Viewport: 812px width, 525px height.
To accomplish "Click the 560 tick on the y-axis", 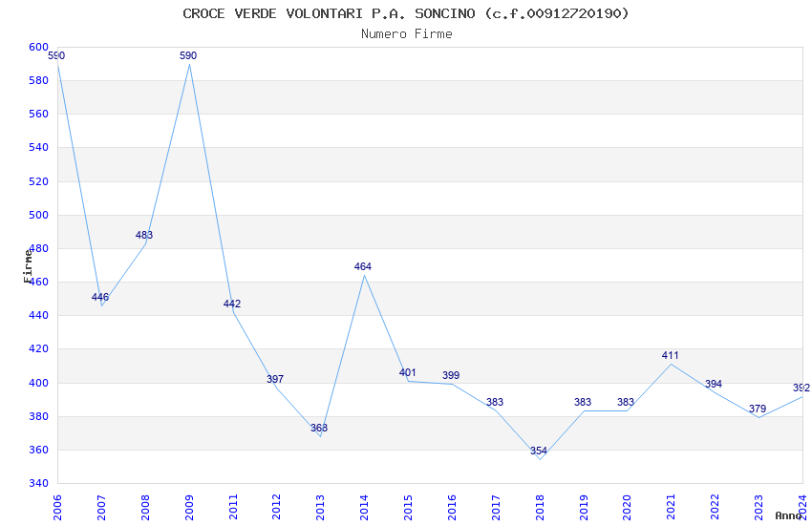I will coord(38,114).
